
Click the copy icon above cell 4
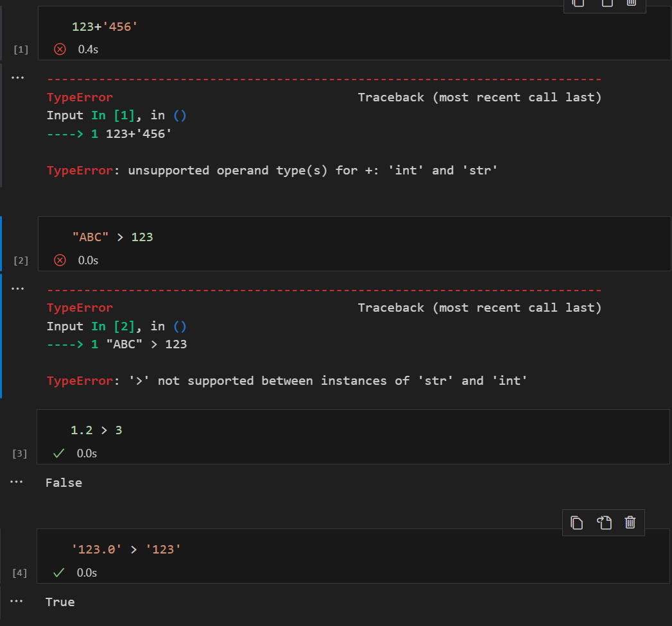point(577,523)
